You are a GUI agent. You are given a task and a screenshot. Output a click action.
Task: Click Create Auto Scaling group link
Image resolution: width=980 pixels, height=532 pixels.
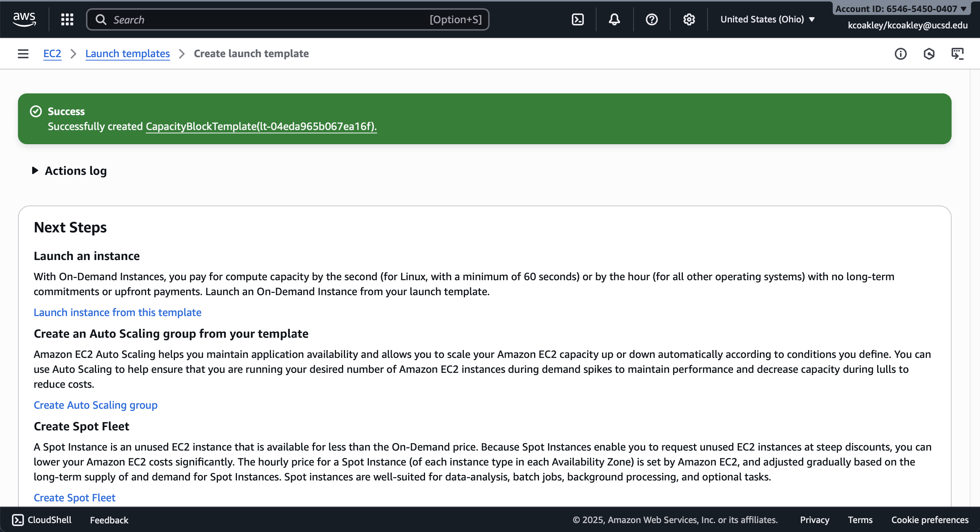pos(95,405)
